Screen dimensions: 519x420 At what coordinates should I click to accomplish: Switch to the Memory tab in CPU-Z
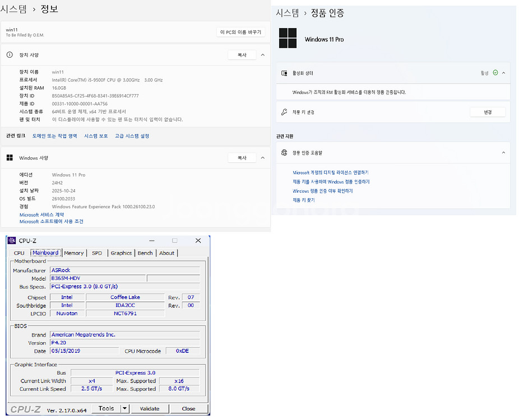pos(73,253)
